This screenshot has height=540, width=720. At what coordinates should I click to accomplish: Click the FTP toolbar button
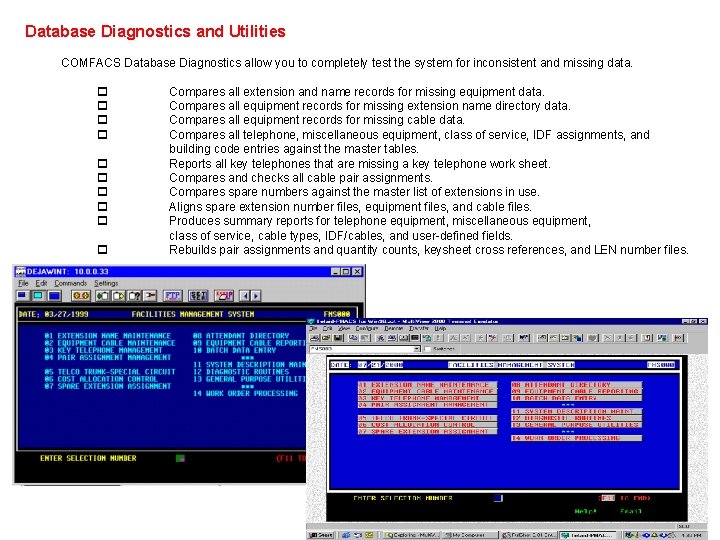tap(173, 296)
